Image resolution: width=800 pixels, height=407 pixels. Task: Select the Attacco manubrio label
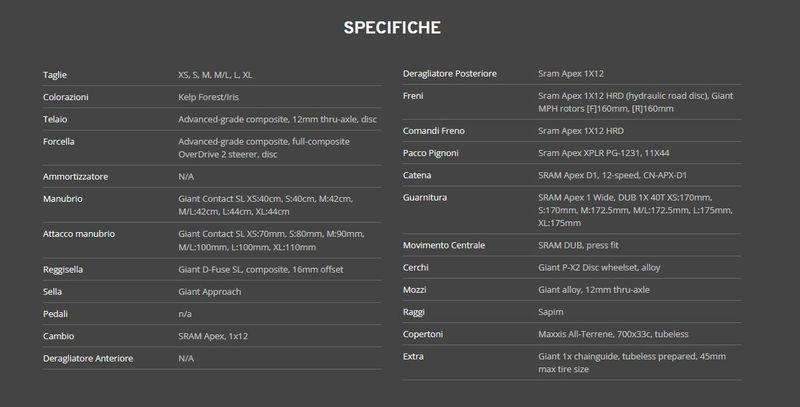(x=79, y=234)
